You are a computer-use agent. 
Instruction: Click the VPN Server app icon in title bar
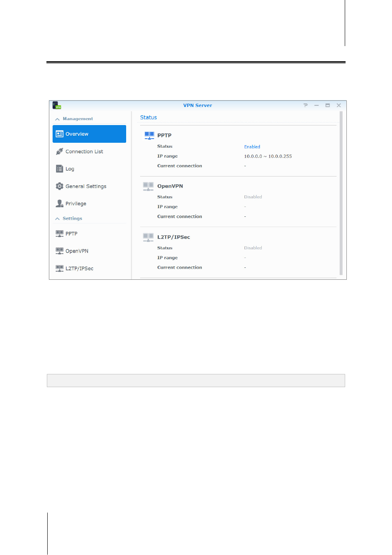57,105
